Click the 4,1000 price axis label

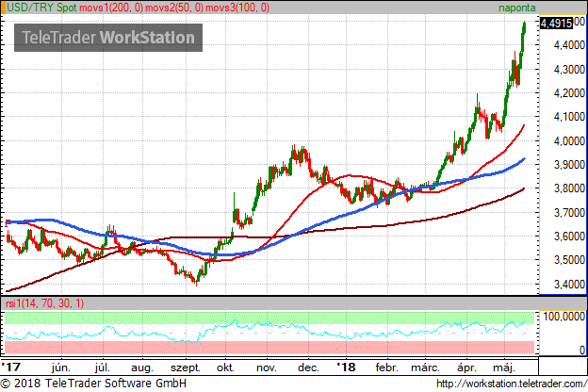(569, 117)
